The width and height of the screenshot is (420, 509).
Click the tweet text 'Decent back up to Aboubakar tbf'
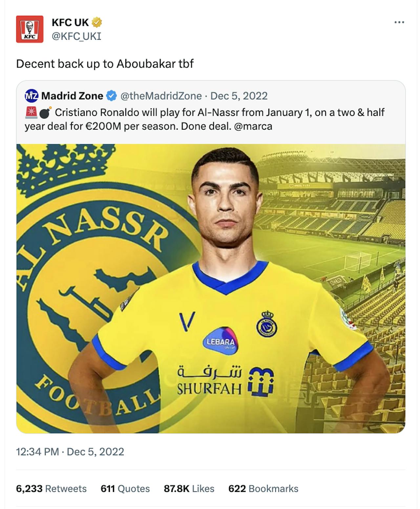[x=105, y=64]
